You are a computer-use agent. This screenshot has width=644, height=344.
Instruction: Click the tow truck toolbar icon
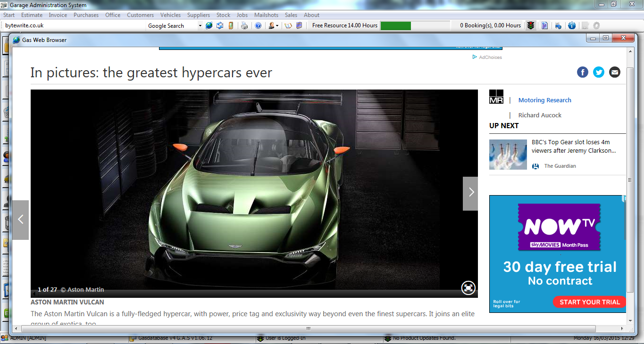click(558, 25)
